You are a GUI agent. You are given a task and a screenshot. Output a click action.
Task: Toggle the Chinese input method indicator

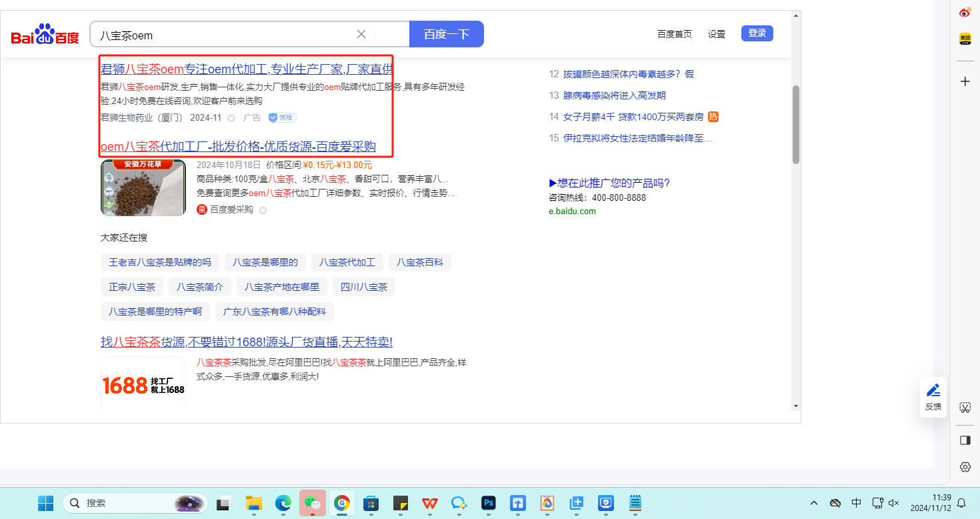(x=857, y=503)
